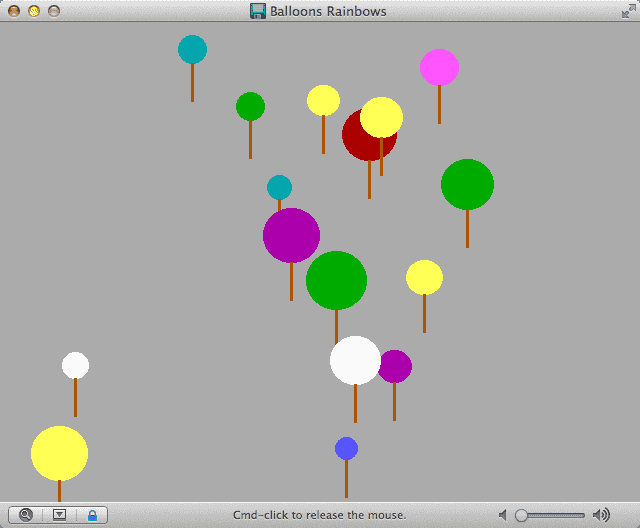This screenshot has height=528, width=640.
Task: Pop the yellow balloon right of the big central green one
Action: pyautogui.click(x=424, y=277)
